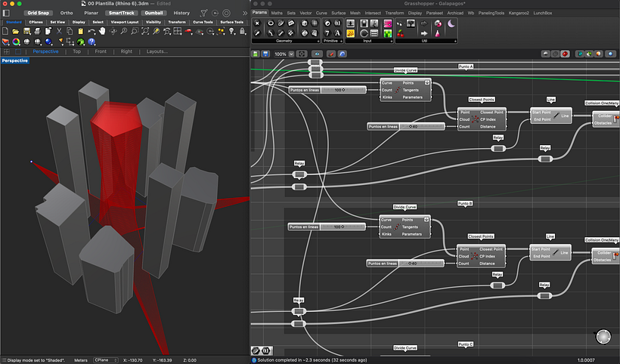Viewport: 620px width, 364px height.
Task: Toggle Gumball
Action: pyautogui.click(x=153, y=13)
